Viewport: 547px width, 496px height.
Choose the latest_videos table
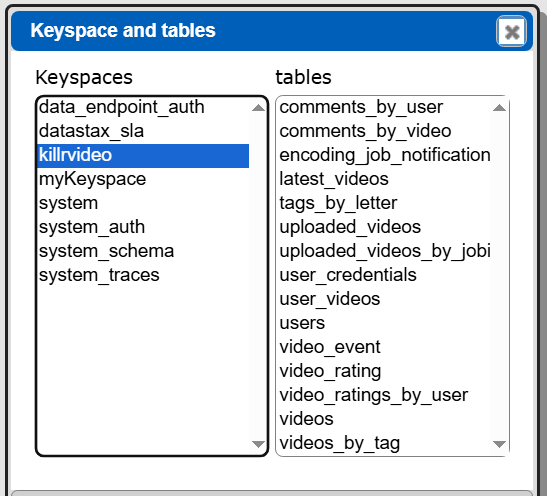point(384,180)
